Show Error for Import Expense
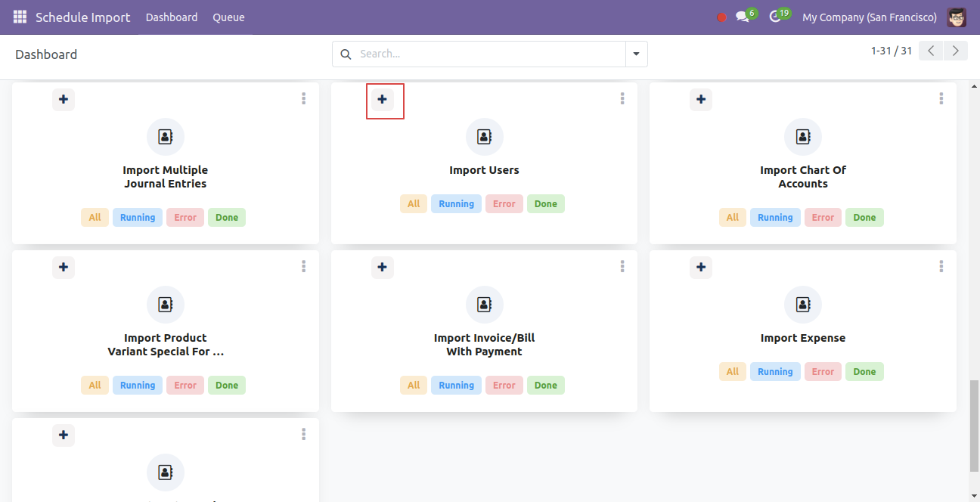This screenshot has height=502, width=980. (823, 372)
